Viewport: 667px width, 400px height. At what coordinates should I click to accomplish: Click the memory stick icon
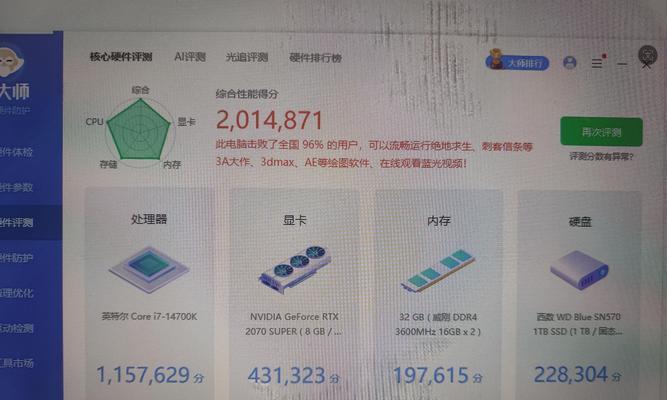point(438,271)
